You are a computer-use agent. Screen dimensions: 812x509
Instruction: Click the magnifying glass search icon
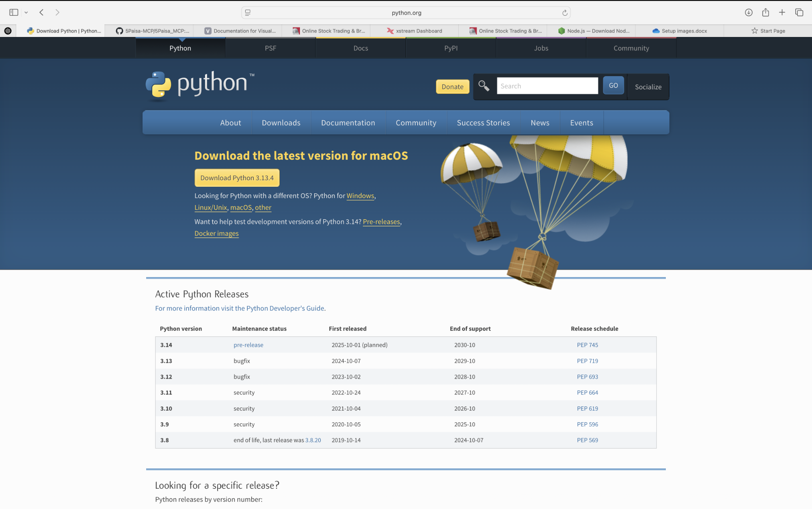coord(484,86)
